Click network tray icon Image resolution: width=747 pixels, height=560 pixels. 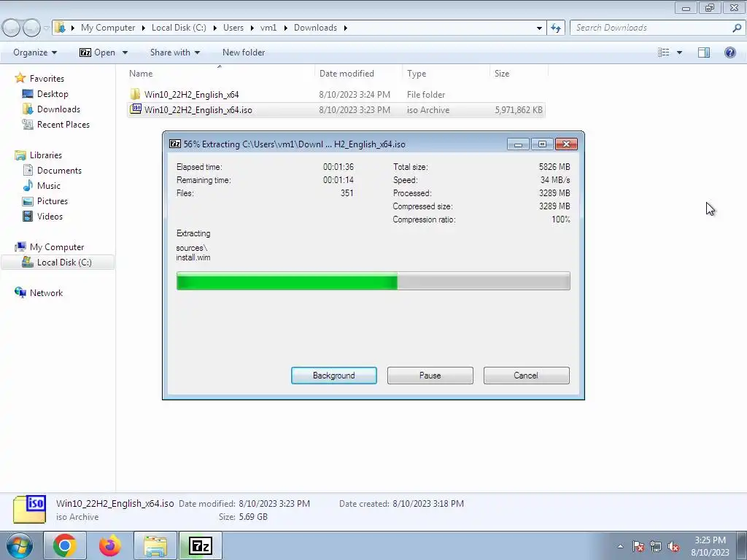tap(656, 546)
